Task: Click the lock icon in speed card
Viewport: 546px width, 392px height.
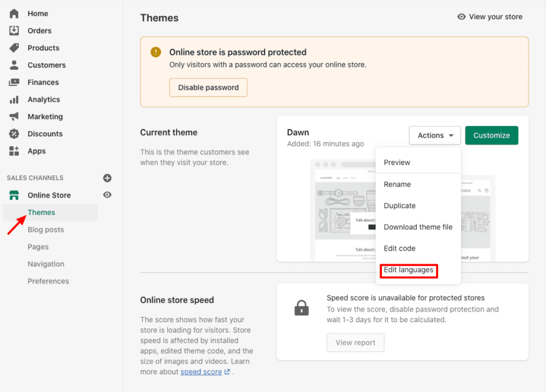Action: pyautogui.click(x=301, y=308)
